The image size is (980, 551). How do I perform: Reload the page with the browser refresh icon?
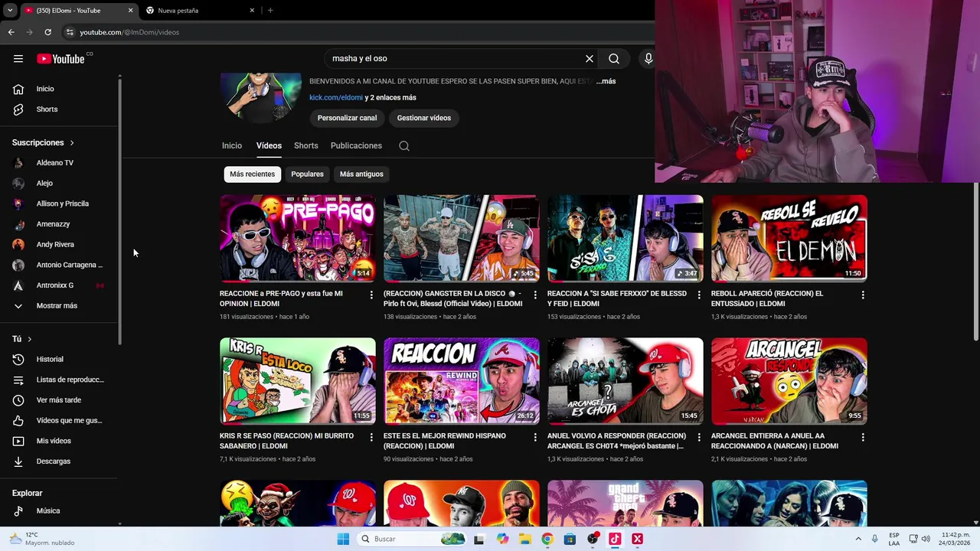pyautogui.click(x=47, y=32)
